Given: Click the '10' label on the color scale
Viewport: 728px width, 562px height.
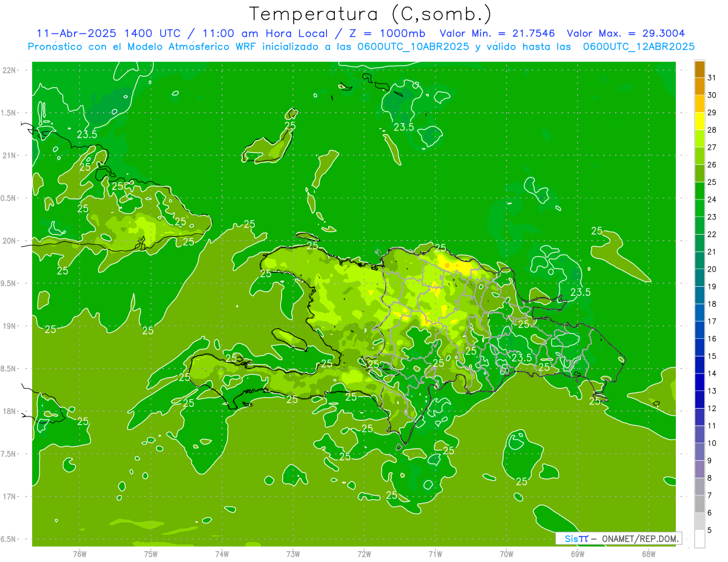Looking at the screenshot, I should click(x=712, y=443).
